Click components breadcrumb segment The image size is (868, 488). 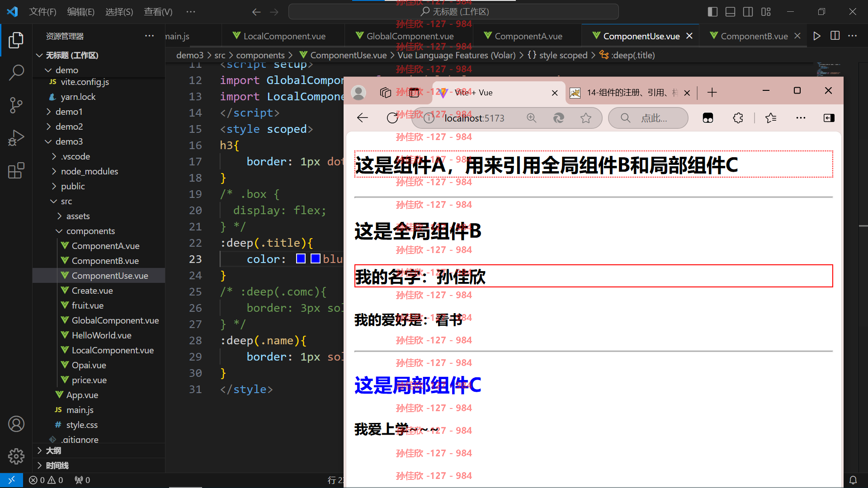pos(260,55)
